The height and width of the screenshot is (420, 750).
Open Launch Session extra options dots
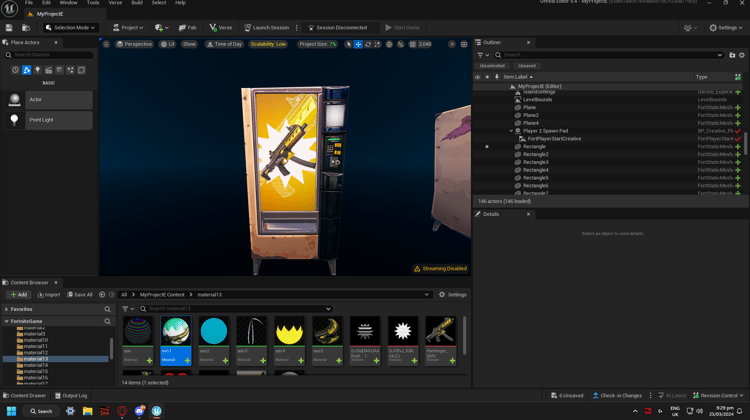[x=297, y=28]
